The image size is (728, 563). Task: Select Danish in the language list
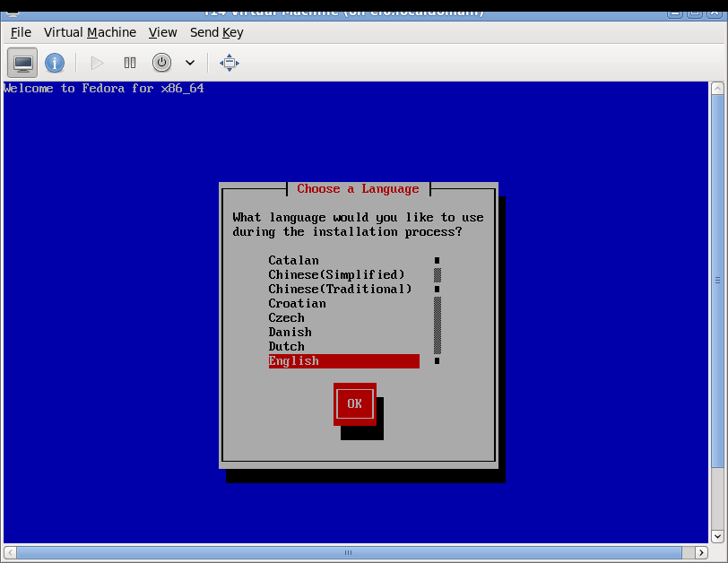[x=344, y=333]
